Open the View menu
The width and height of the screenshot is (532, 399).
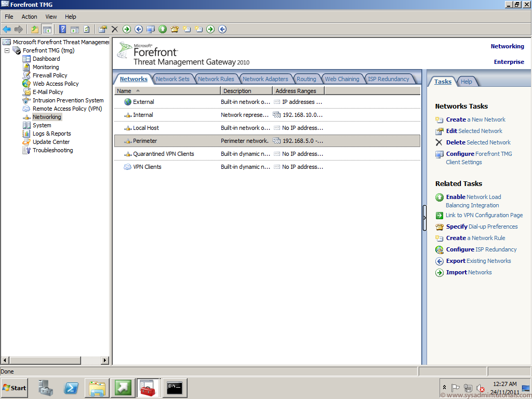point(51,17)
